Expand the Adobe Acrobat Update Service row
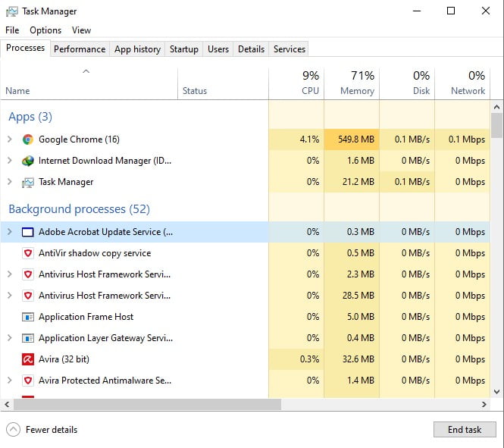This screenshot has height=448, width=504. pos(10,232)
